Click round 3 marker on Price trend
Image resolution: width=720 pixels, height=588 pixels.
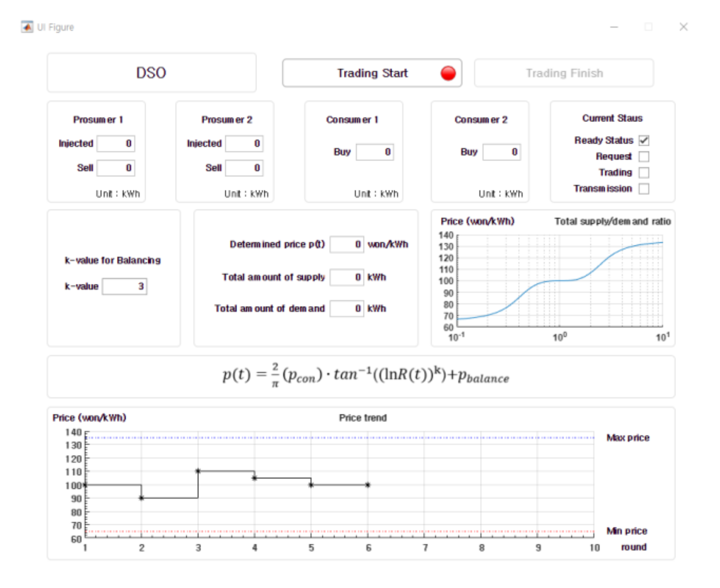[x=198, y=471]
